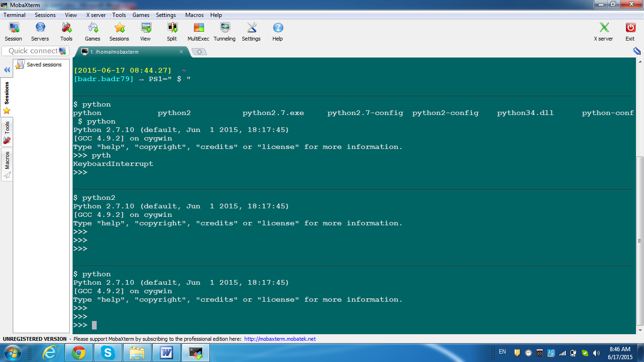This screenshot has height=362, width=644.
Task: Collapse the sidebar with the double-chevron arrows
Action: click(x=7, y=70)
